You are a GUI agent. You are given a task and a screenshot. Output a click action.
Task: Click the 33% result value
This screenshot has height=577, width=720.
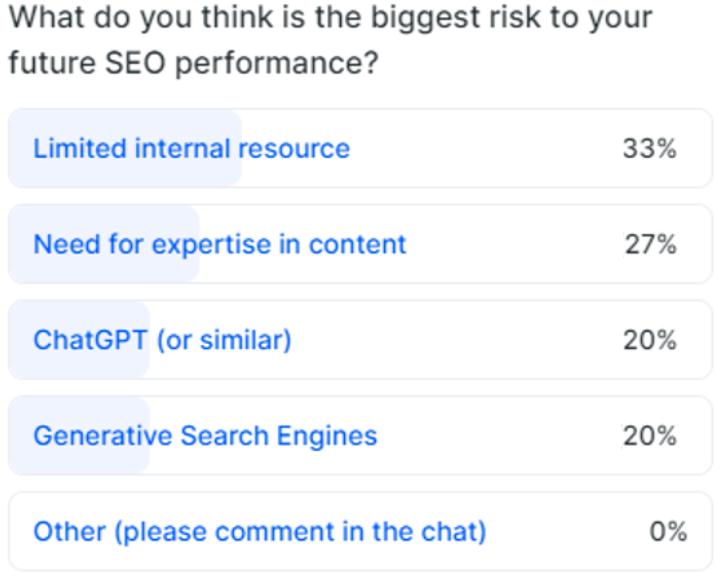click(x=649, y=149)
